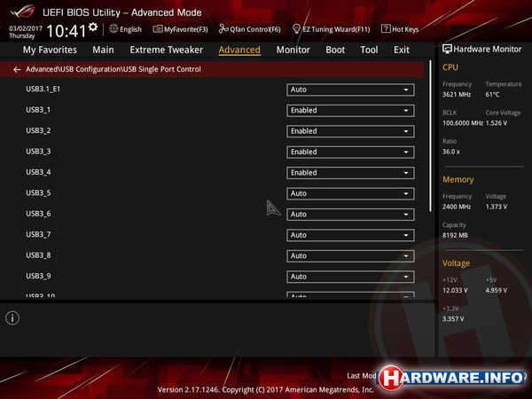Show Hot Keys help
Screen dimensions: 532x399
(400, 29)
